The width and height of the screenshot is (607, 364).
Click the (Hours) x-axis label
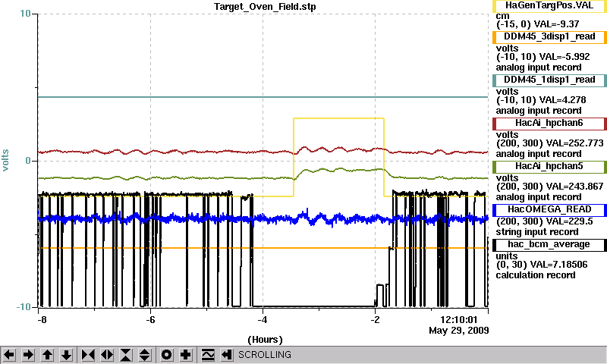(x=265, y=340)
